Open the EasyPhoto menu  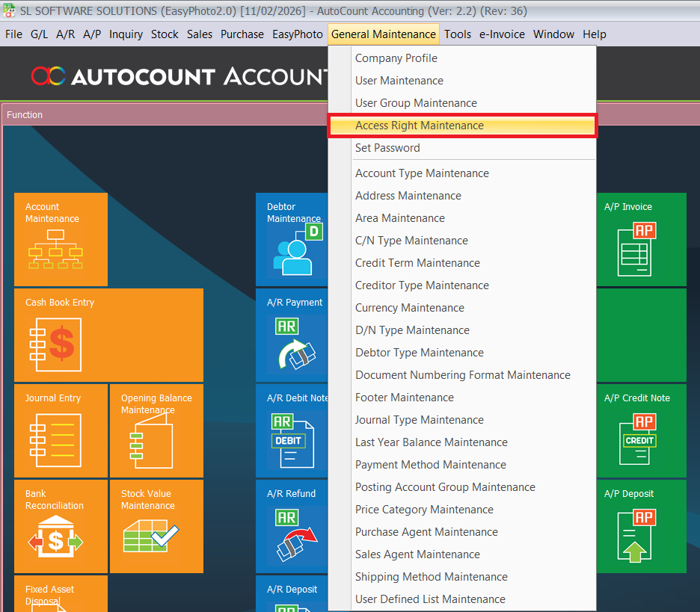298,34
